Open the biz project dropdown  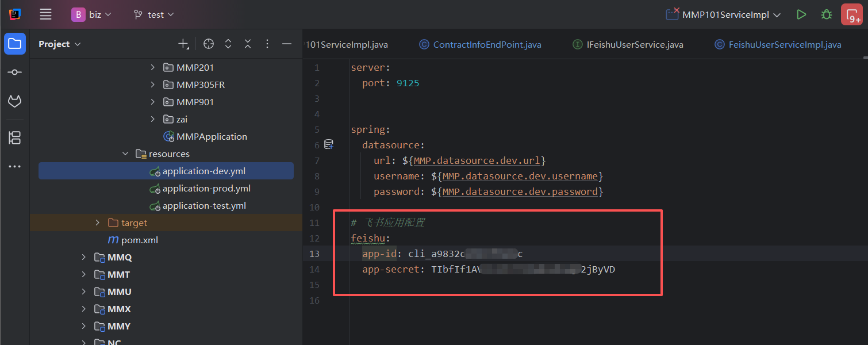(x=91, y=14)
